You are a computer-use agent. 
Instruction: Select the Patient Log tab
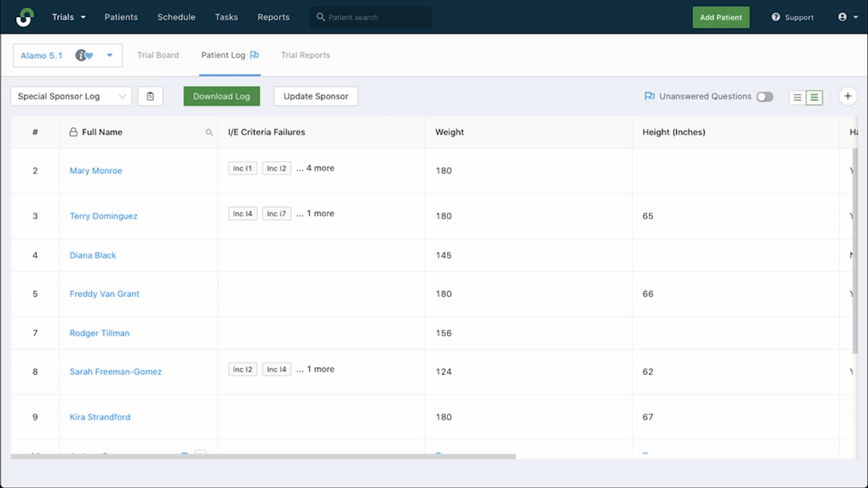(x=230, y=55)
